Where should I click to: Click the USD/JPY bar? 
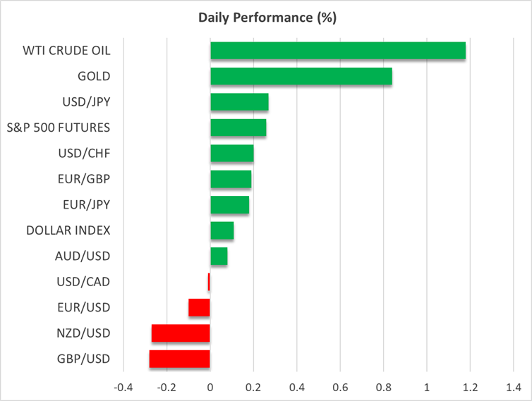click(239, 102)
